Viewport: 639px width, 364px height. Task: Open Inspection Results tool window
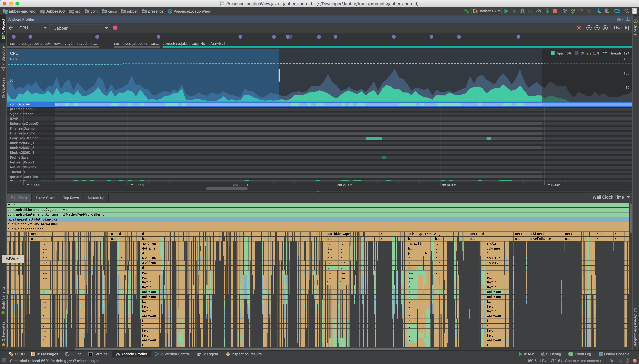pyautogui.click(x=244, y=354)
